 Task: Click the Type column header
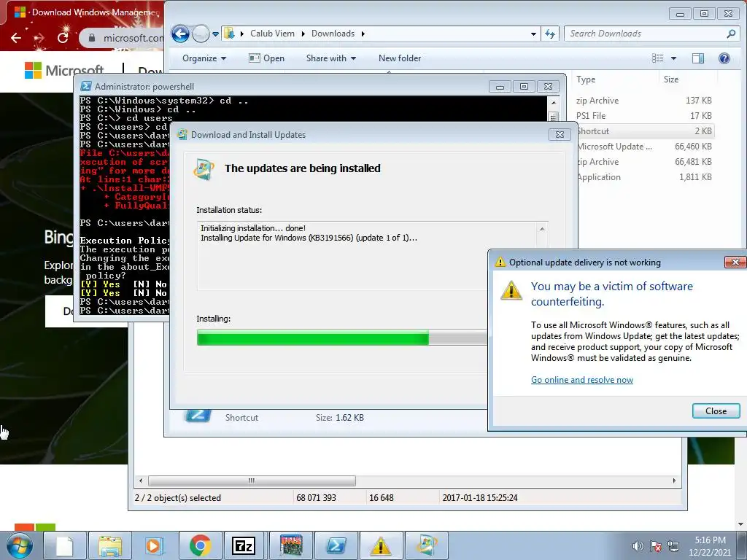pyautogui.click(x=586, y=79)
